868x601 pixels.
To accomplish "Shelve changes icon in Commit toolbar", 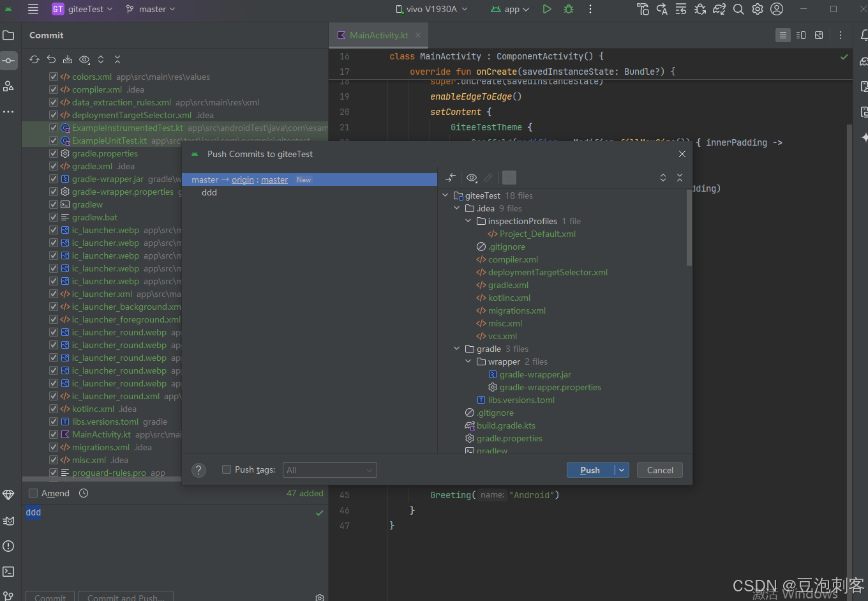I will pyautogui.click(x=68, y=59).
